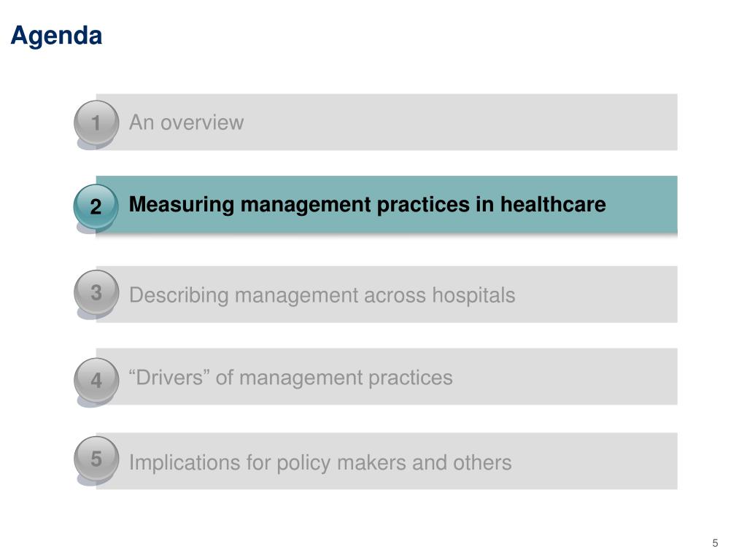Click the highlighted teal agenda bar
Screen dimensions: 747x560
pos(387,204)
